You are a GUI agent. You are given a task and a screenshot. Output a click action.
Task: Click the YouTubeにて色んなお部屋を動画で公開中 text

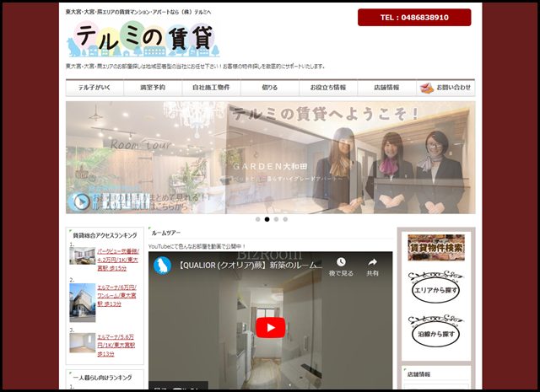click(197, 246)
